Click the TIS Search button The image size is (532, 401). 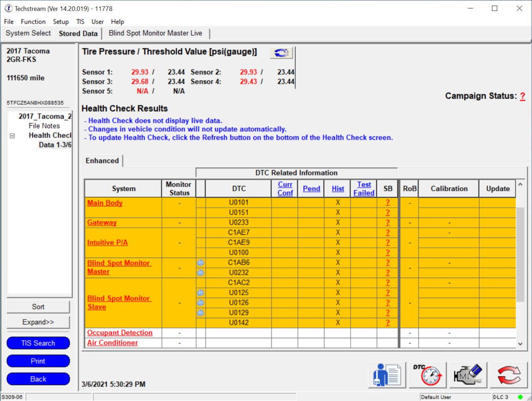click(38, 343)
